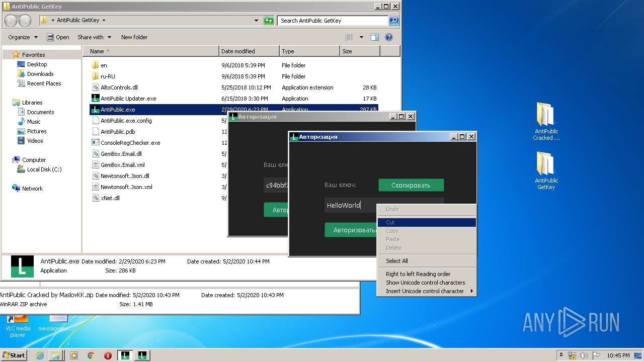Open Opera from the taskbar

click(108, 355)
